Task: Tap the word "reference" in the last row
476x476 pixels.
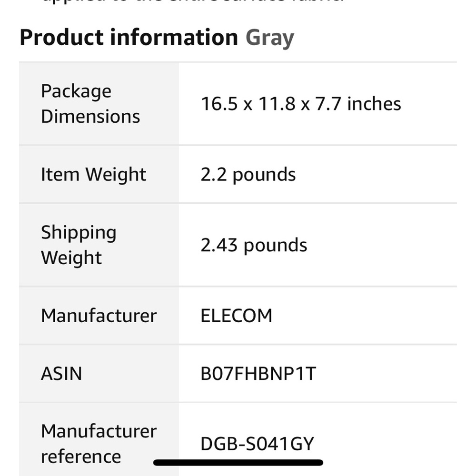Action: (x=80, y=456)
